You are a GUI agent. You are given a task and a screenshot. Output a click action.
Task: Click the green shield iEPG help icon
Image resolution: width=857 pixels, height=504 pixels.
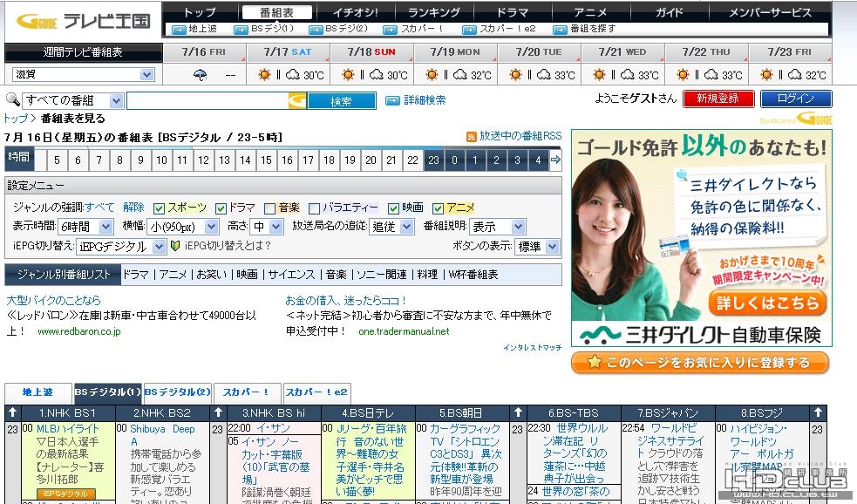(175, 246)
